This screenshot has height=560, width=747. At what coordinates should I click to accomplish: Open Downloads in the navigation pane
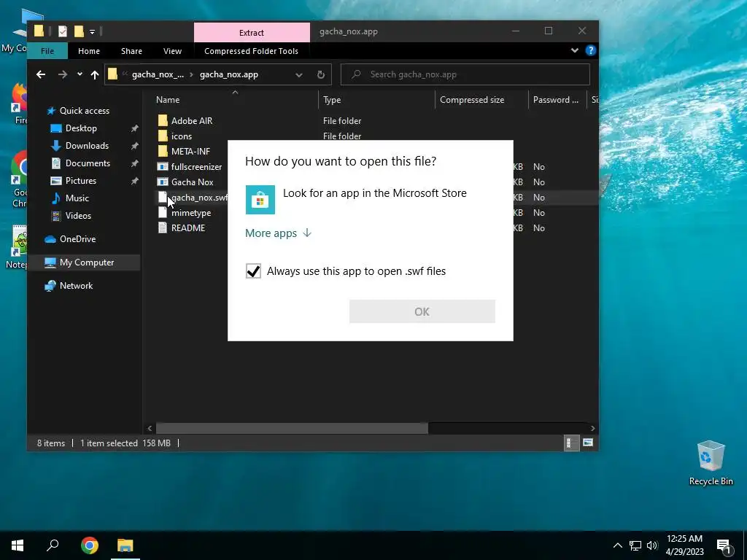point(87,146)
